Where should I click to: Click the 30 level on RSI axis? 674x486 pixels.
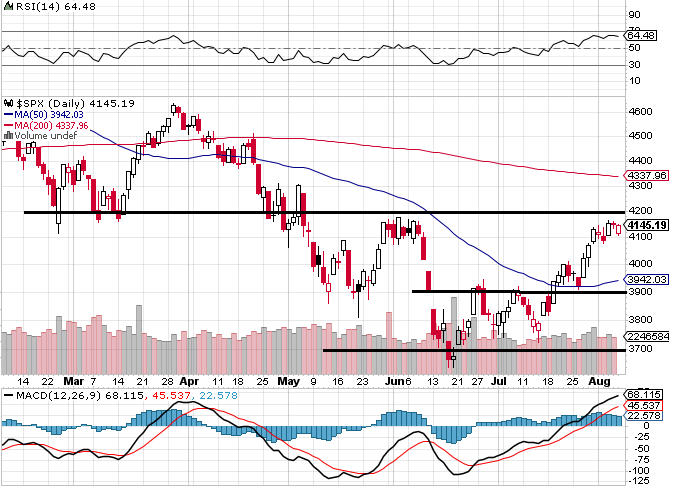634,65
